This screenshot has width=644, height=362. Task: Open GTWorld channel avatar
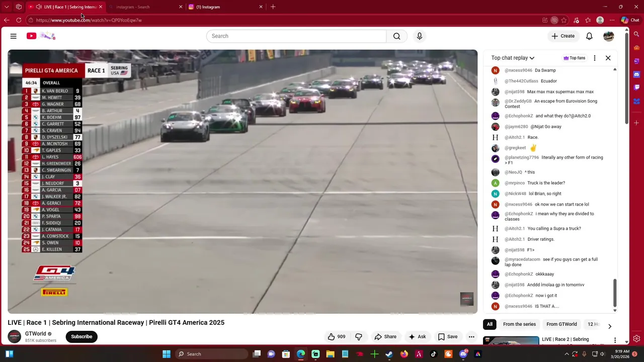15,337
